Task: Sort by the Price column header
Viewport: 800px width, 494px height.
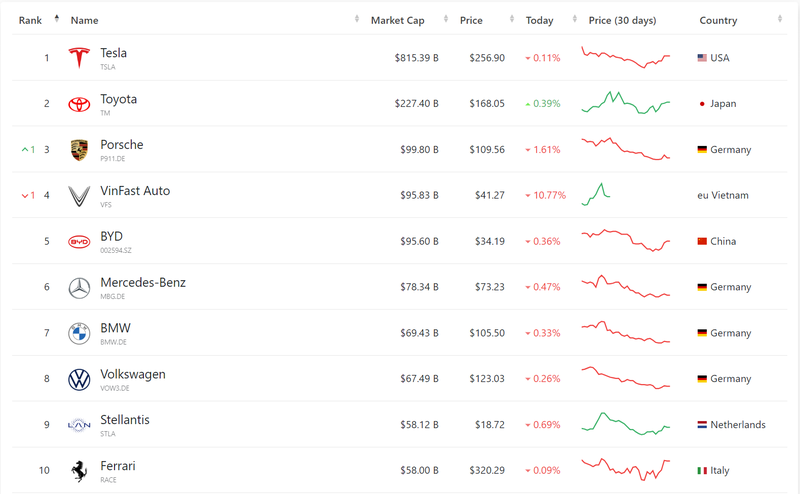Action: click(471, 20)
